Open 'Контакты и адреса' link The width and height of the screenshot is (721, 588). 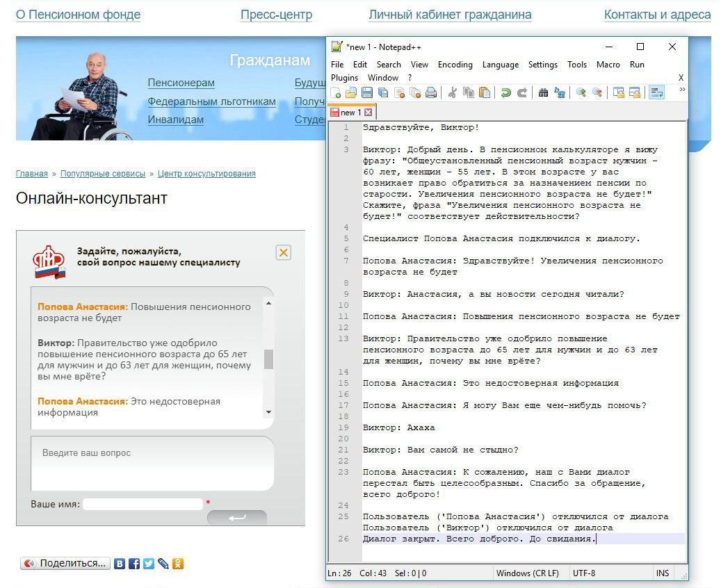point(658,15)
